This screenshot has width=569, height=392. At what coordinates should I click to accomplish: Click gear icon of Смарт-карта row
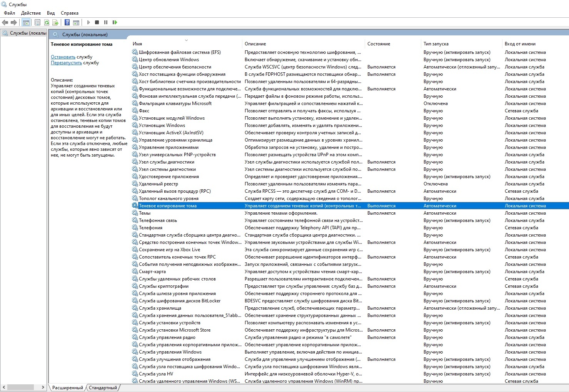click(135, 271)
